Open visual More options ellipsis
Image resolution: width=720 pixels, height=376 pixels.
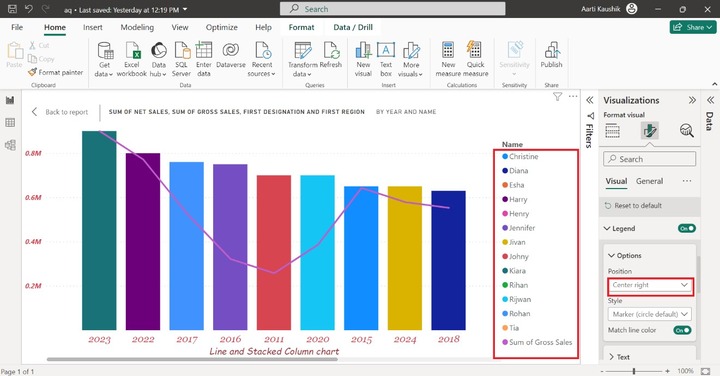point(573,96)
